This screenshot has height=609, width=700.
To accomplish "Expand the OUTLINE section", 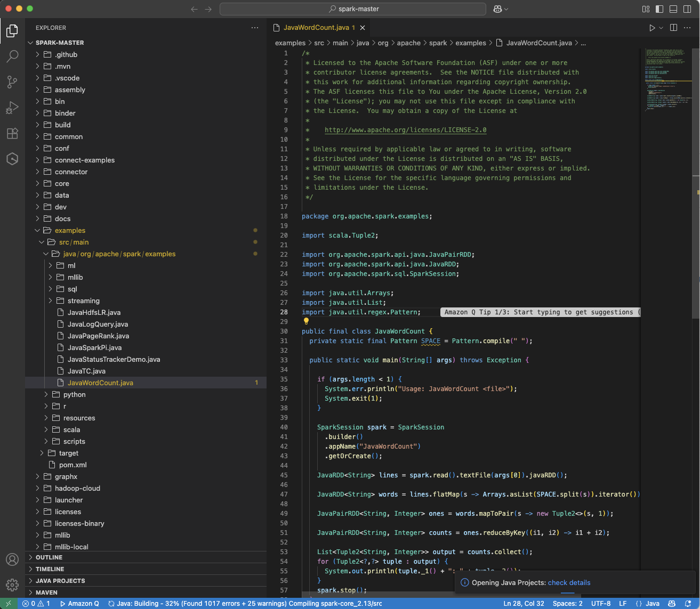I will [49, 557].
